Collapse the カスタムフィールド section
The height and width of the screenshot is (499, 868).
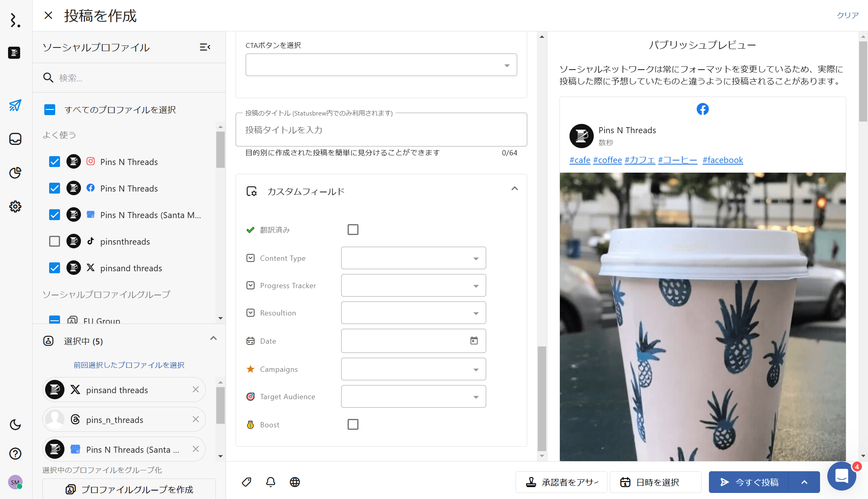point(514,189)
